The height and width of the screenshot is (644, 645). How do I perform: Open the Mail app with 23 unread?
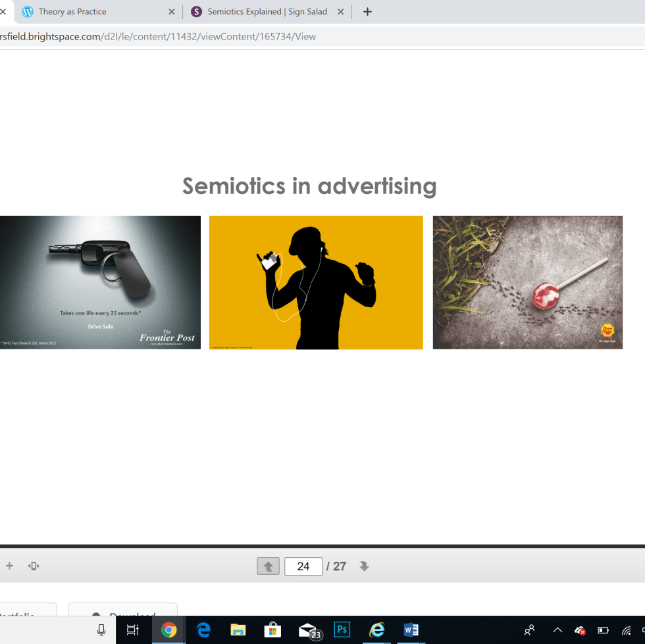pyautogui.click(x=308, y=630)
